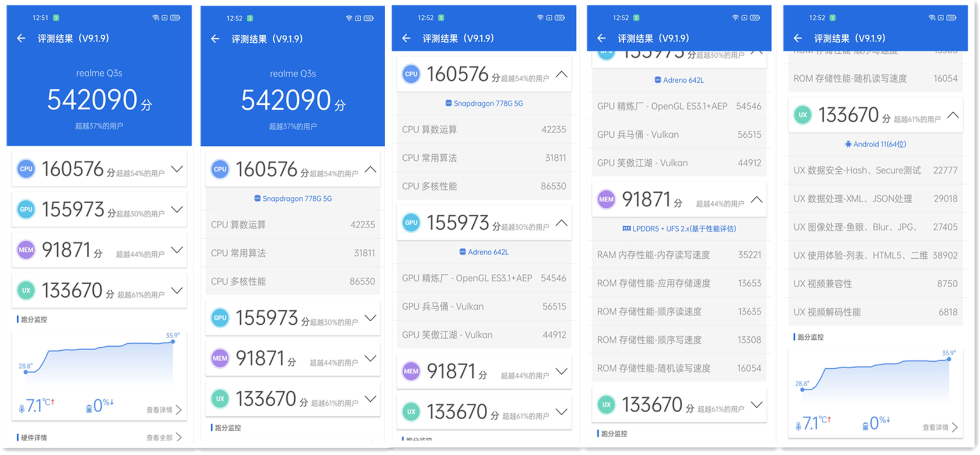This screenshot has width=980, height=455.
Task: Tap the CPU badge icon in the second screenshot
Action: (x=220, y=170)
